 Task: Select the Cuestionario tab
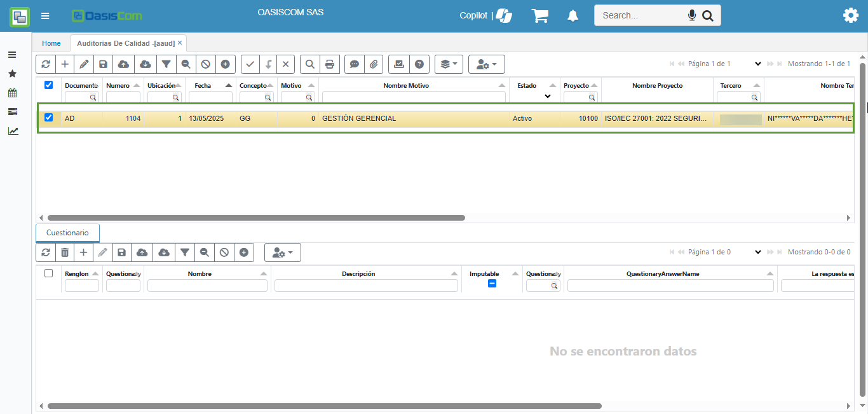pyautogui.click(x=67, y=233)
